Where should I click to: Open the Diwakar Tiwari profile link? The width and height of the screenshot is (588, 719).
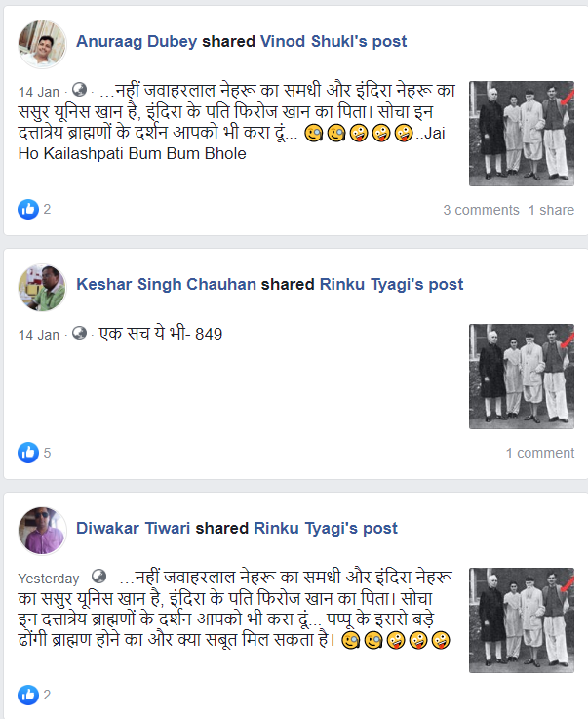click(x=133, y=528)
